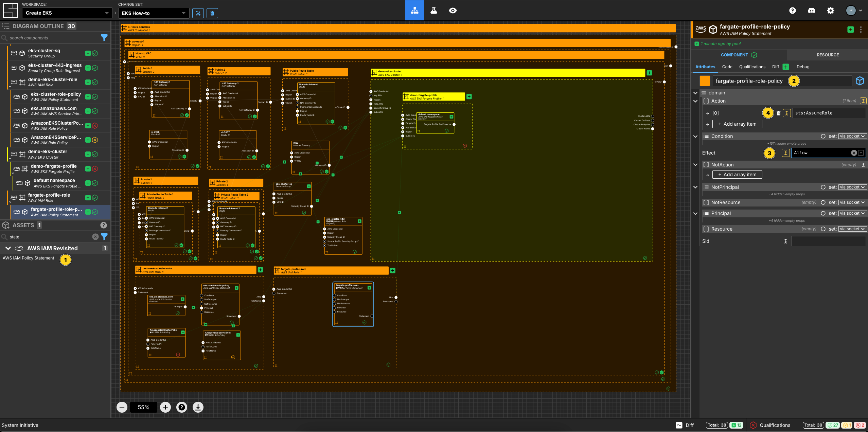Click the merge change set icon
Viewport: 868px width, 432px height.
[x=198, y=13]
